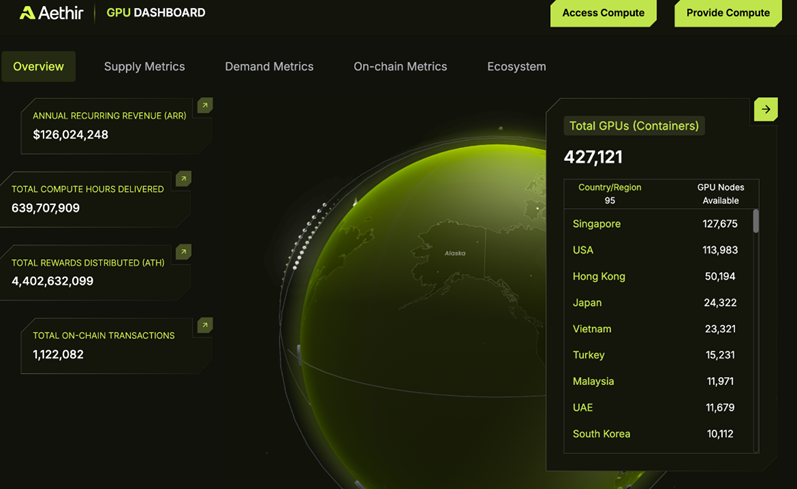797x489 pixels.
Task: Open Annual Recurring Revenue arrow icon
Action: tap(204, 105)
